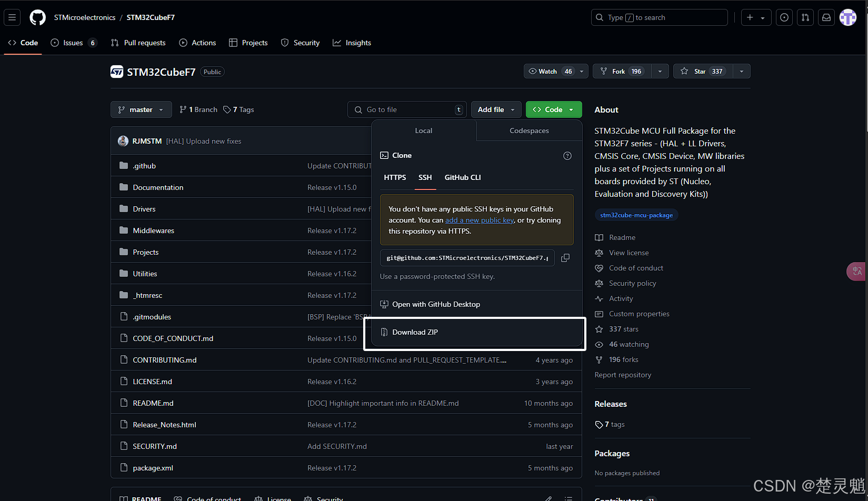Open the master branch selector
The width and height of the screenshot is (868, 501).
coord(141,109)
